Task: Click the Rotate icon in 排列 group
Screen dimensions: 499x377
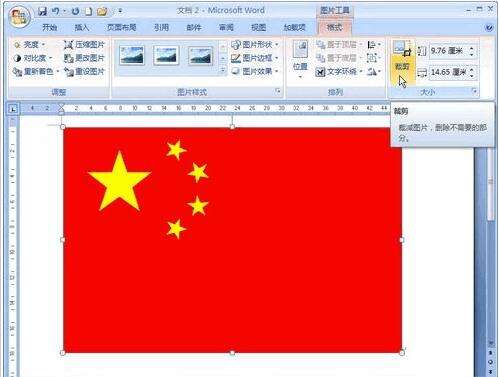Action: [x=373, y=71]
